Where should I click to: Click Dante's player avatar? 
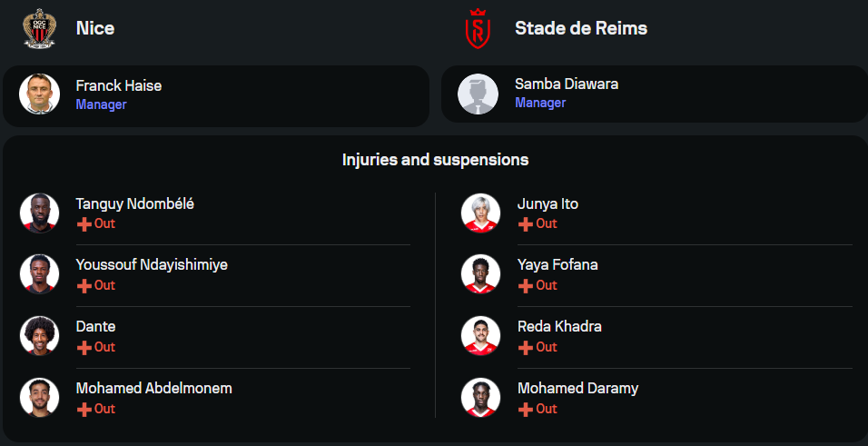(39, 336)
